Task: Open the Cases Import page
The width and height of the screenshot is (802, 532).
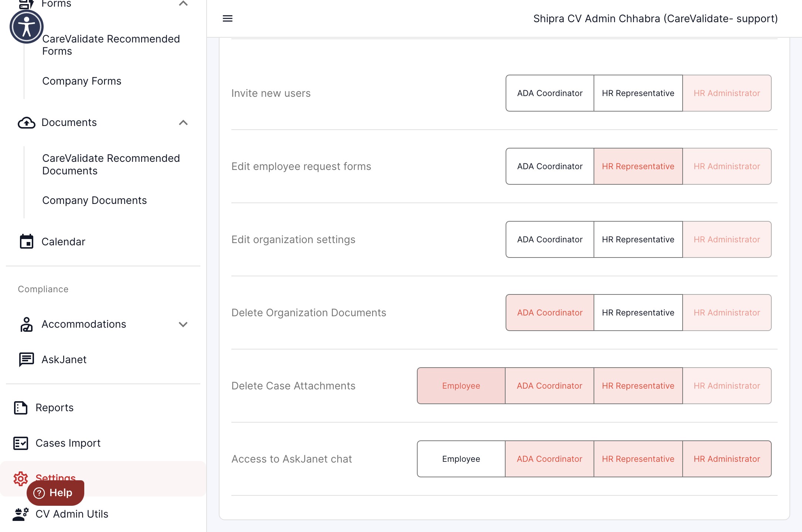Action: click(68, 443)
